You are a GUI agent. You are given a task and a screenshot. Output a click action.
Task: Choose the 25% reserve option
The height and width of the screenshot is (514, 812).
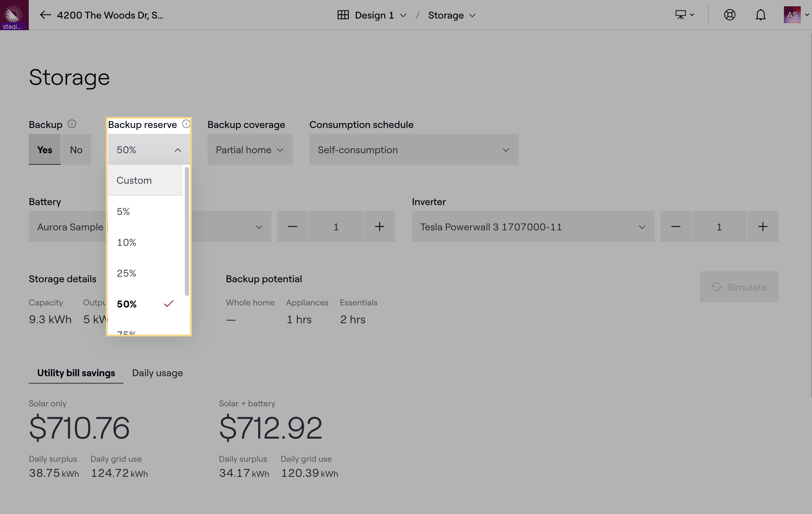(x=127, y=273)
